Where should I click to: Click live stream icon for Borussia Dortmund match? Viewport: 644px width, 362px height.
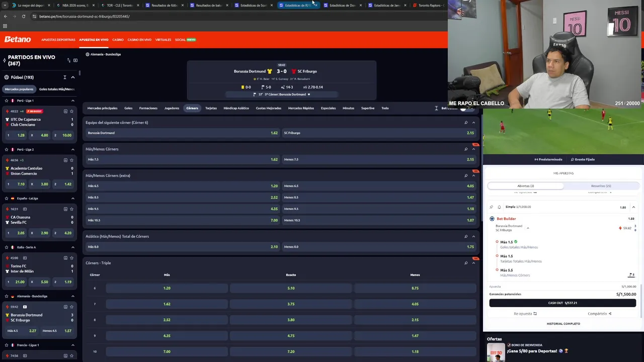pyautogui.click(x=25, y=307)
